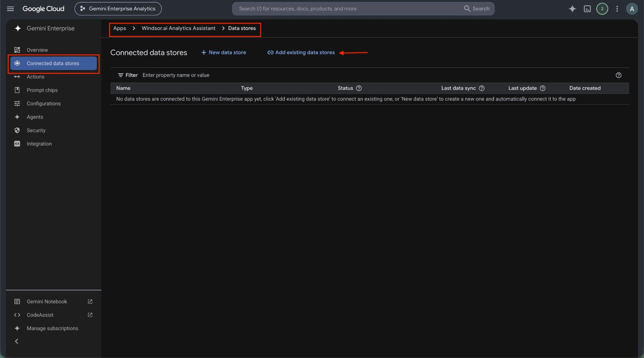The width and height of the screenshot is (644, 358).
Task: Sort by the Name column header
Action: 123,88
